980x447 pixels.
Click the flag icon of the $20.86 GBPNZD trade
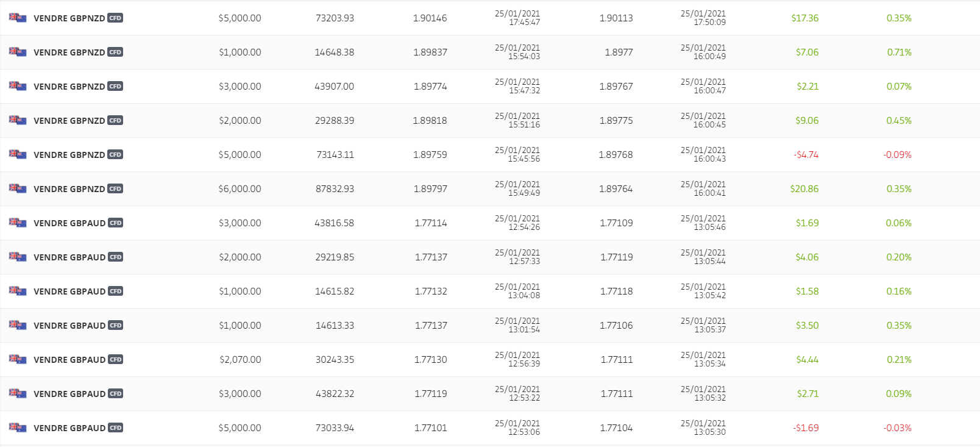[x=18, y=188]
